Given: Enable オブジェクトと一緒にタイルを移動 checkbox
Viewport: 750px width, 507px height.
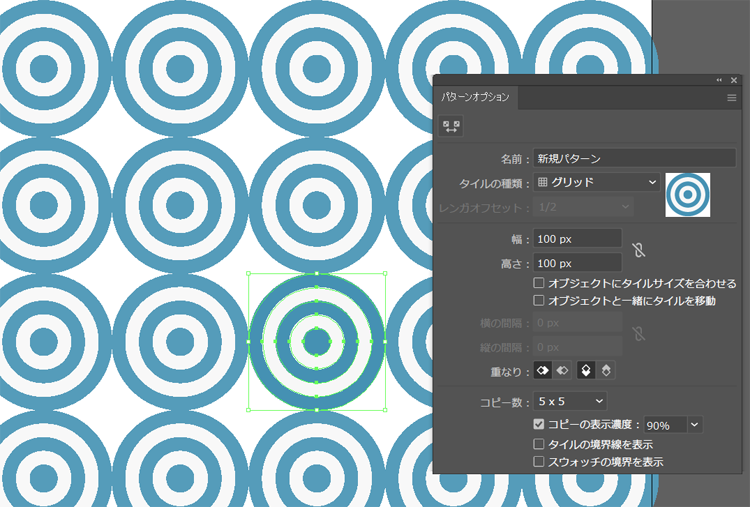Looking at the screenshot, I should click(539, 300).
